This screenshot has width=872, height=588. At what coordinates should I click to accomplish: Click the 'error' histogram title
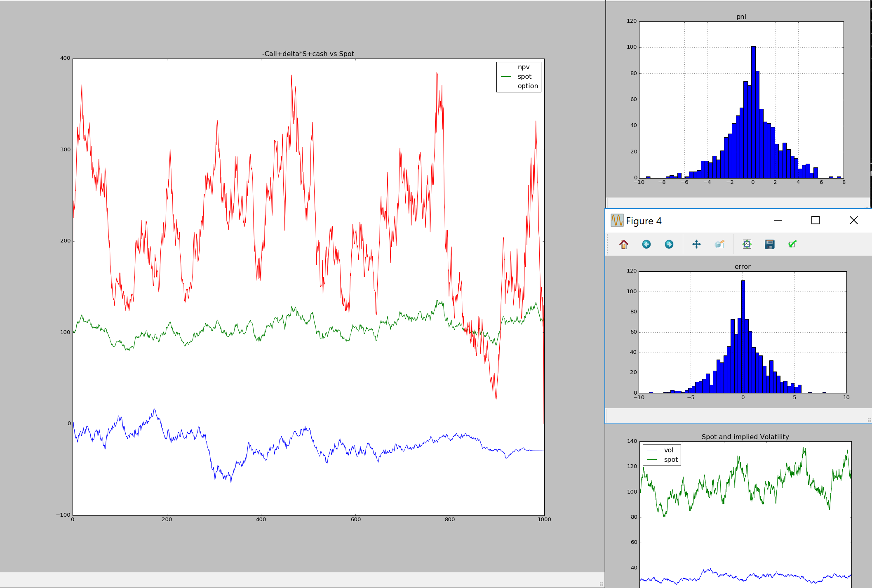(x=742, y=267)
